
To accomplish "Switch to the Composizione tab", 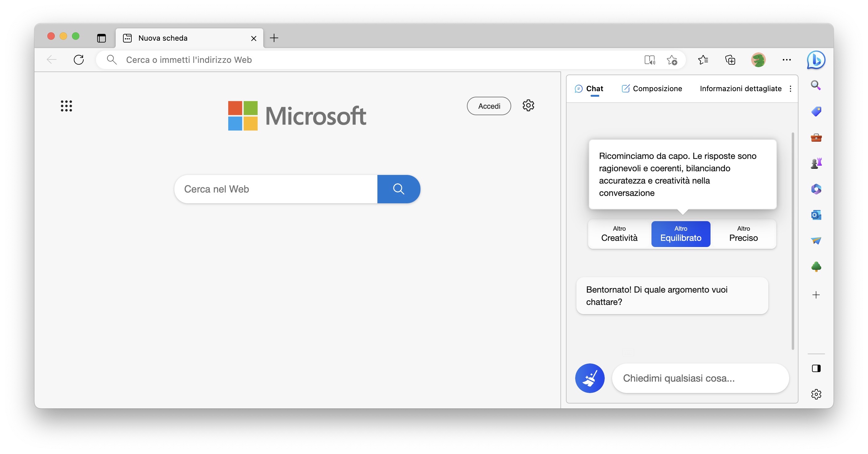I will tap(652, 89).
